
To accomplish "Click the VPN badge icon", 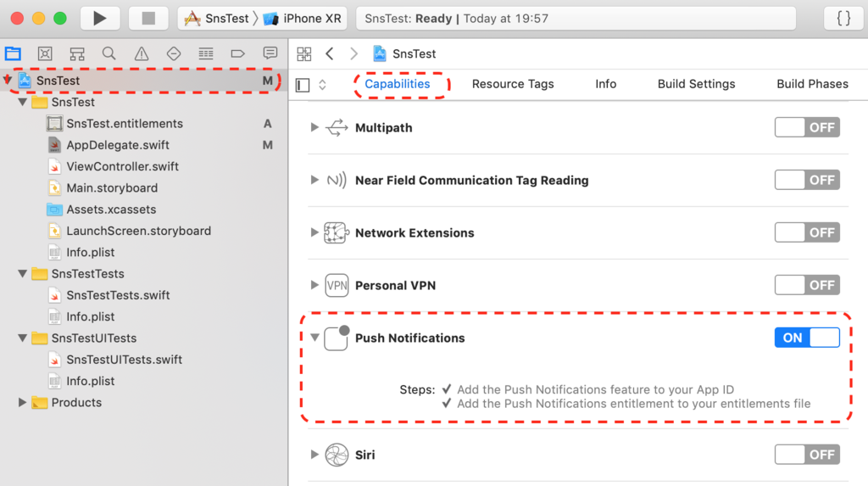I will click(x=337, y=285).
